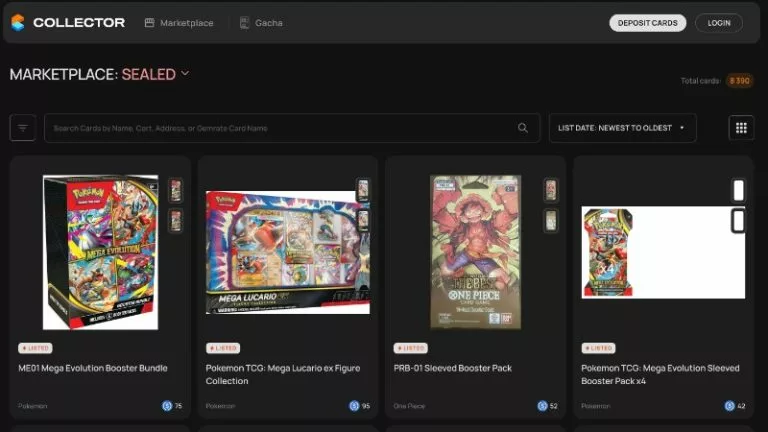
Task: Open PRB-01 Sleeved Booster Pack title
Action: point(453,368)
